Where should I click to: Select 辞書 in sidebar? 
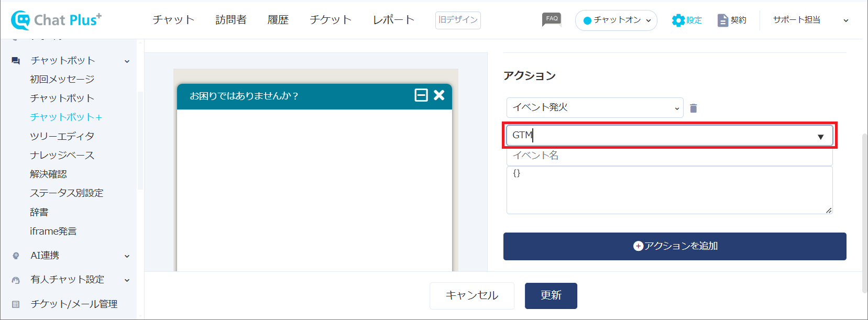click(39, 212)
